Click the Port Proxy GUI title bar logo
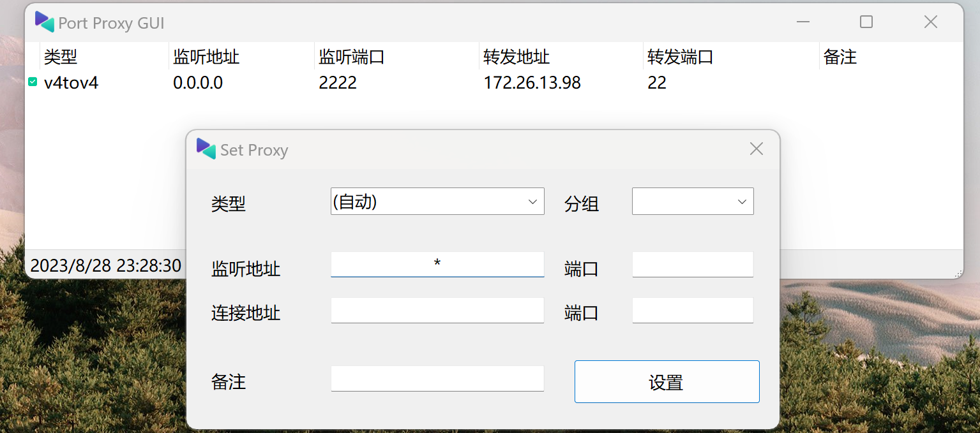Screen dimensions: 980x433 click(44, 22)
